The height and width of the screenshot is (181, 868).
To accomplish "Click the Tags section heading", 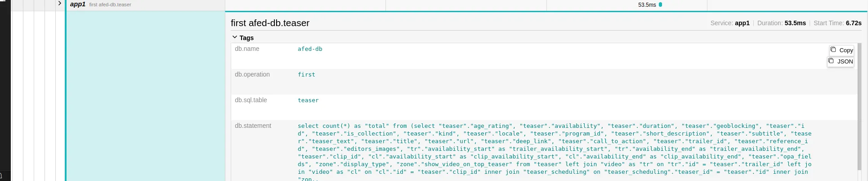I will (x=246, y=38).
